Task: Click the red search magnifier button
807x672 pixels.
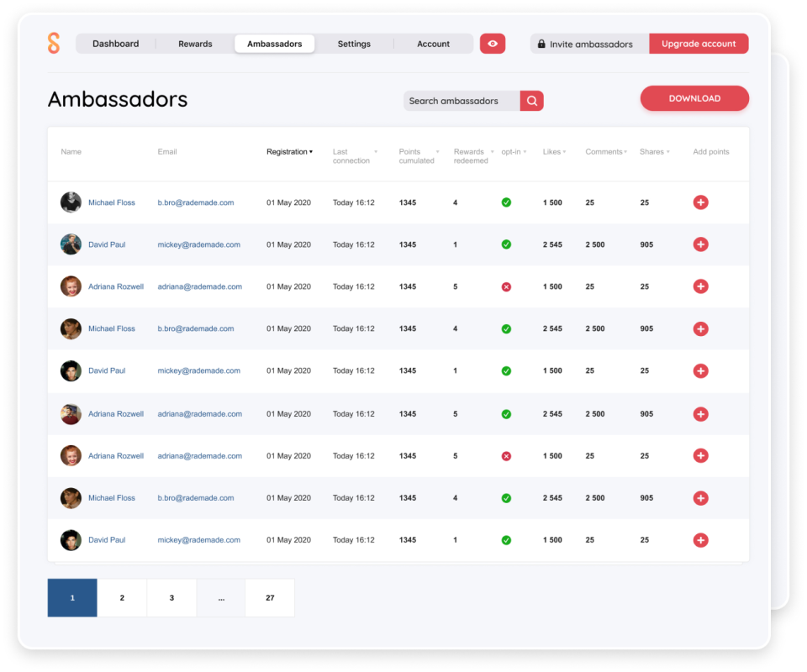Action: (531, 101)
